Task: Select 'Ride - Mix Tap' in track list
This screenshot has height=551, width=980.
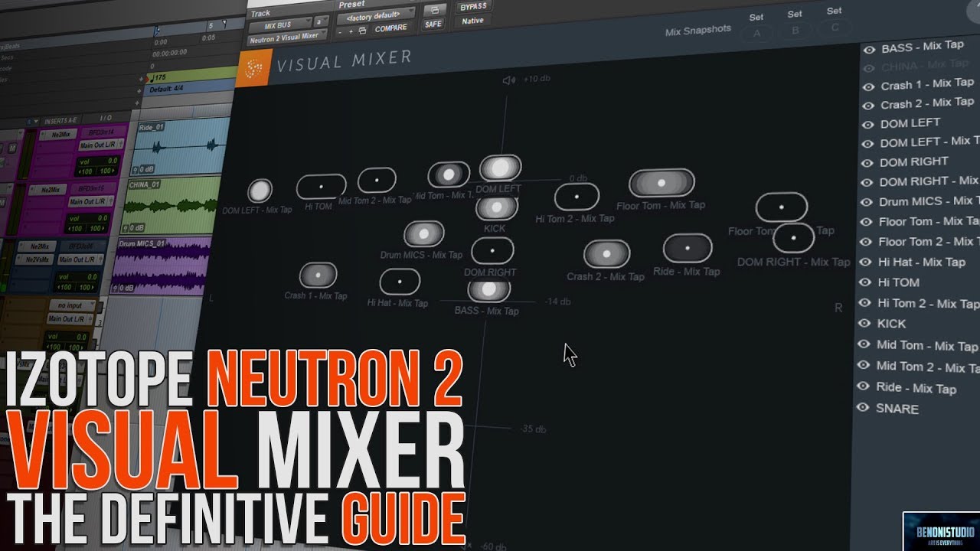Action: click(x=916, y=388)
